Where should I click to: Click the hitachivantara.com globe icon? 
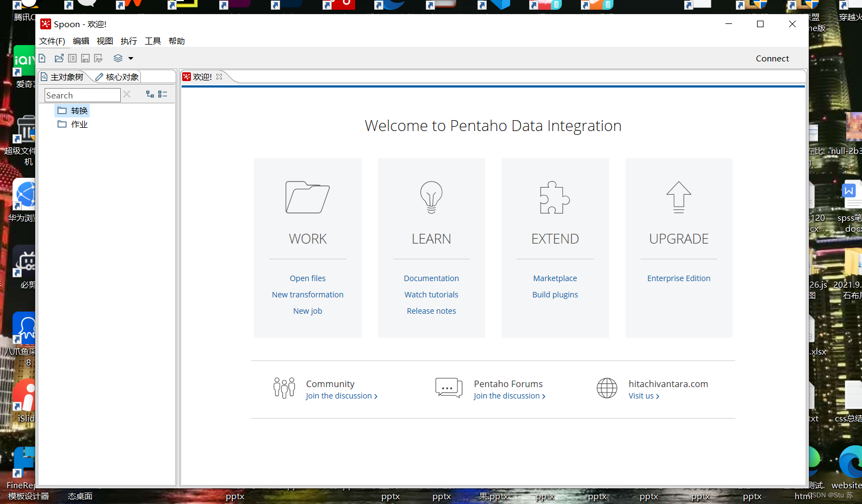(x=607, y=388)
